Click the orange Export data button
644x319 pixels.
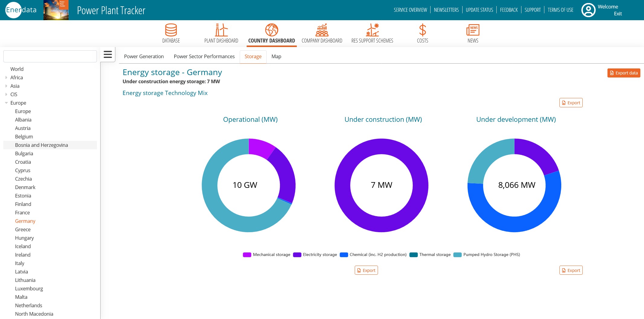(x=623, y=73)
